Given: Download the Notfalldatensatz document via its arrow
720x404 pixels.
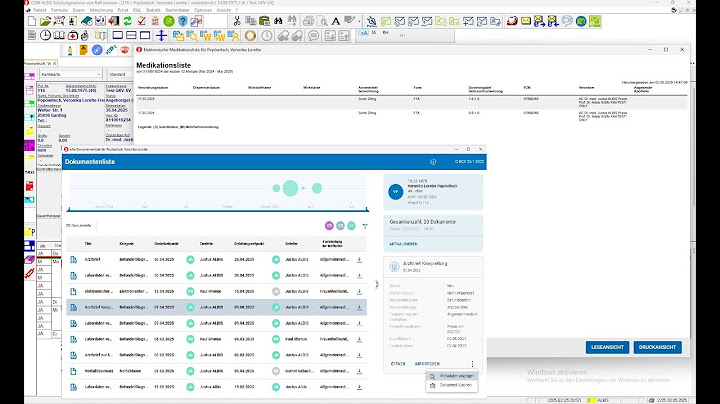Looking at the screenshot, I should point(360,371).
